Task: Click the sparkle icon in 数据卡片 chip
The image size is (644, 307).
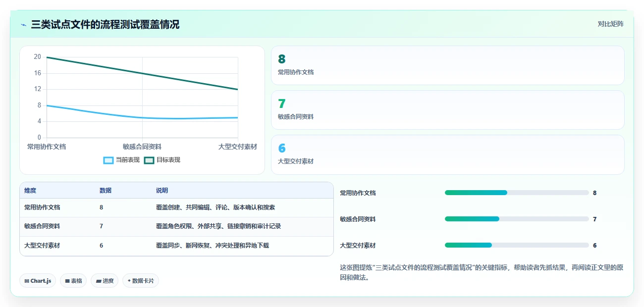Action: tap(129, 281)
